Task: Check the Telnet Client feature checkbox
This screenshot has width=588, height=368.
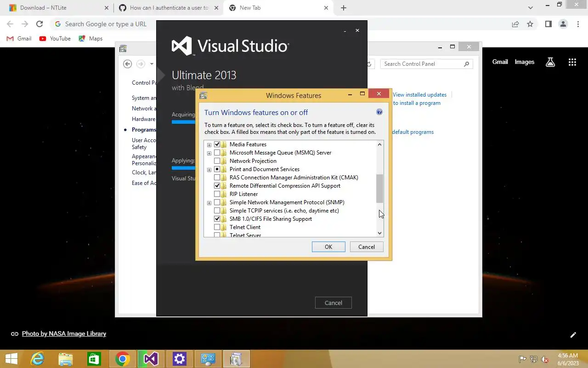Action: pos(217,227)
